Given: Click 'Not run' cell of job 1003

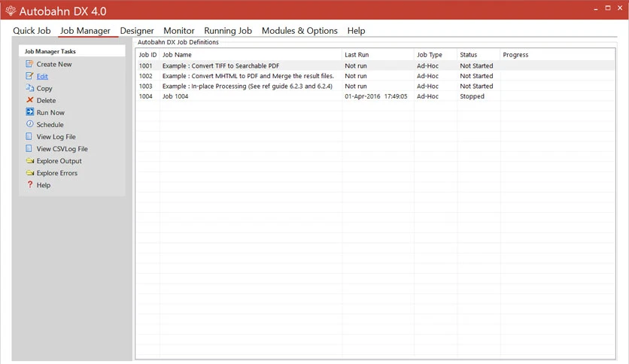Looking at the screenshot, I should click(x=356, y=86).
